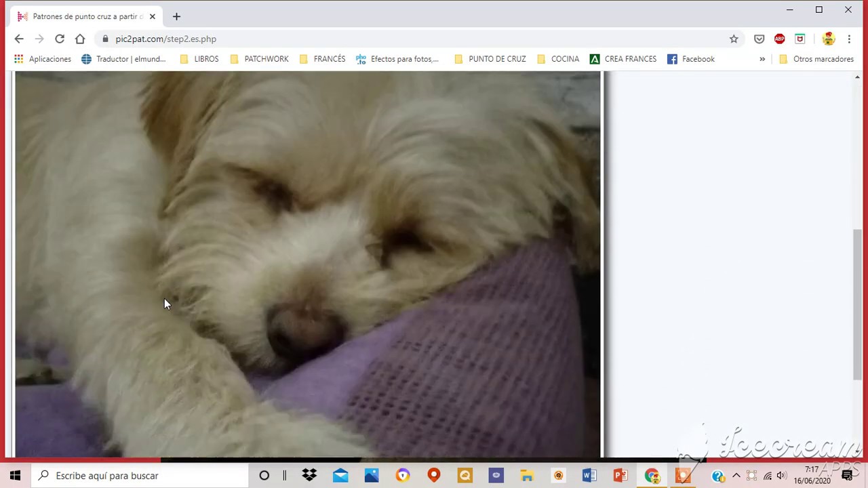Launch Word from the taskbar
Image resolution: width=868 pixels, height=488 pixels.
[x=589, y=476]
